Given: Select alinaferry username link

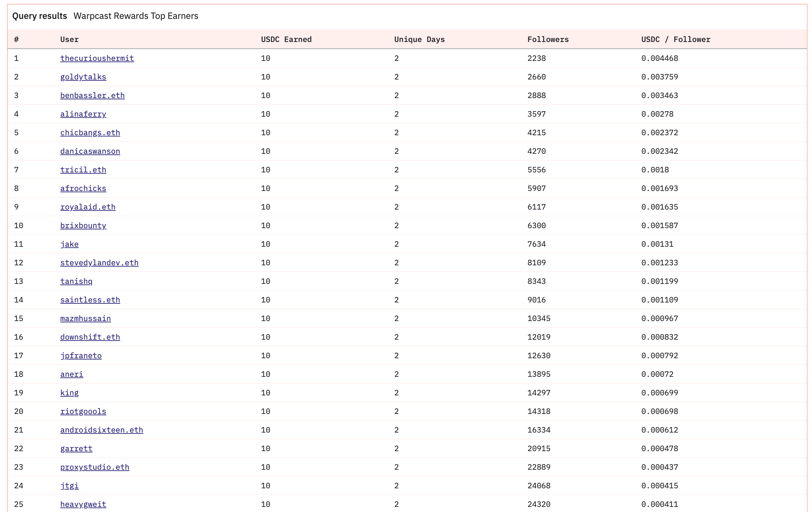Looking at the screenshot, I should (x=83, y=114).
